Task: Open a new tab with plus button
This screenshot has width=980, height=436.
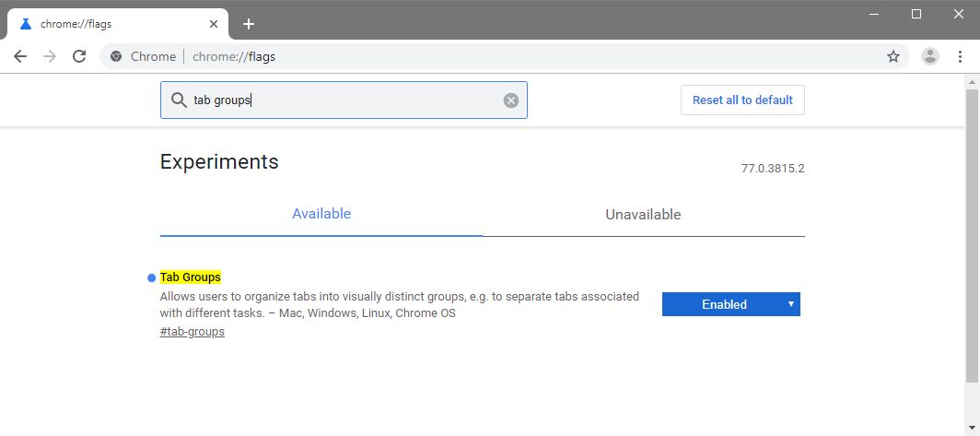Action: pos(248,24)
